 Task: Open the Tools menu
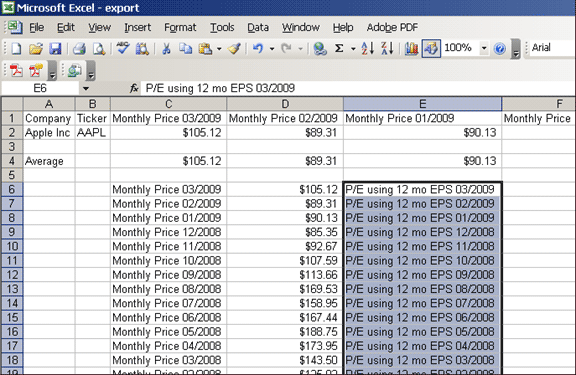point(222,28)
